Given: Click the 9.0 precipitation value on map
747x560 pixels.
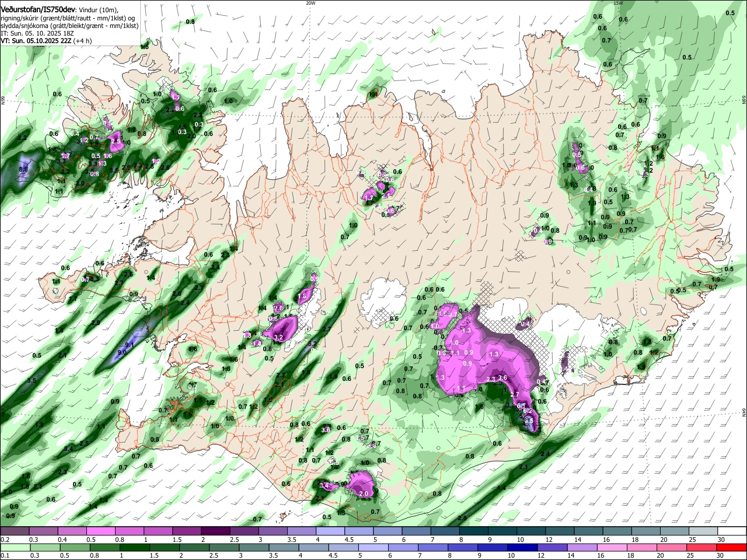Looking at the screenshot, I should 121,353.
